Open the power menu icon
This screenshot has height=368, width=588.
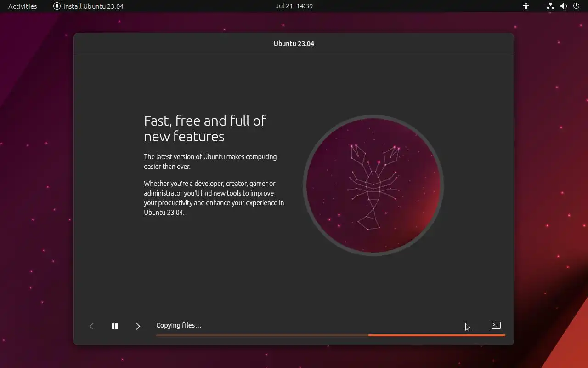click(577, 6)
